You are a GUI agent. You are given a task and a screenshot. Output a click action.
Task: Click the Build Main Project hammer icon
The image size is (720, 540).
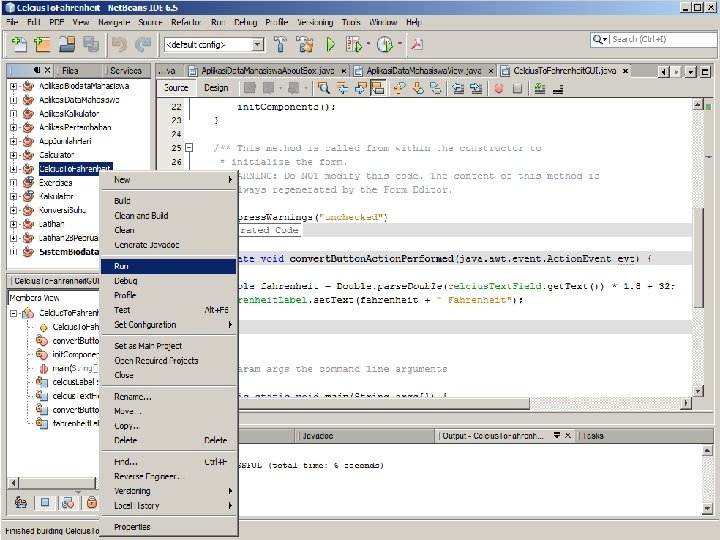coord(280,45)
